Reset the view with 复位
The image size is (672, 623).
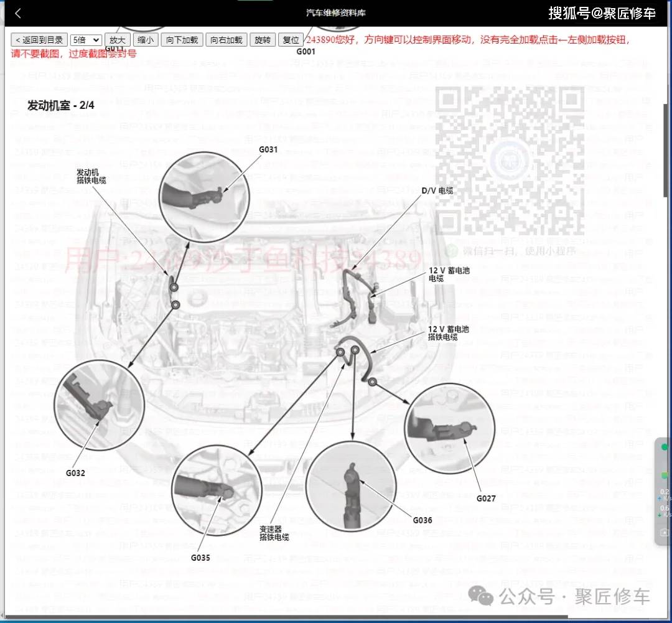[291, 40]
